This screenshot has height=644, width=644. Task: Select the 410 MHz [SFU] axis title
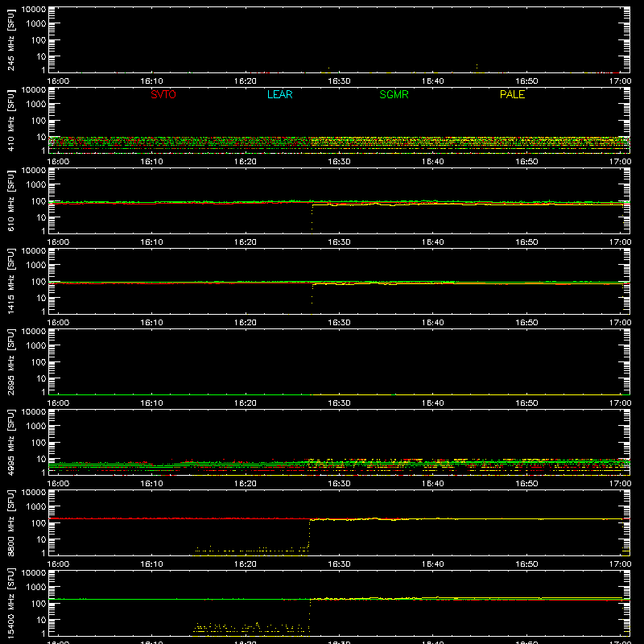(x=11, y=120)
